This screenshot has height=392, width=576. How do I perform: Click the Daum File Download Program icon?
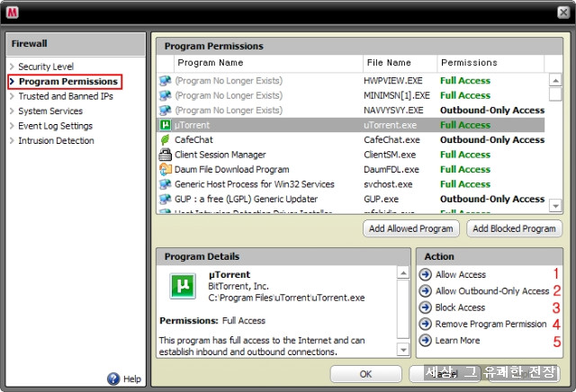(165, 169)
